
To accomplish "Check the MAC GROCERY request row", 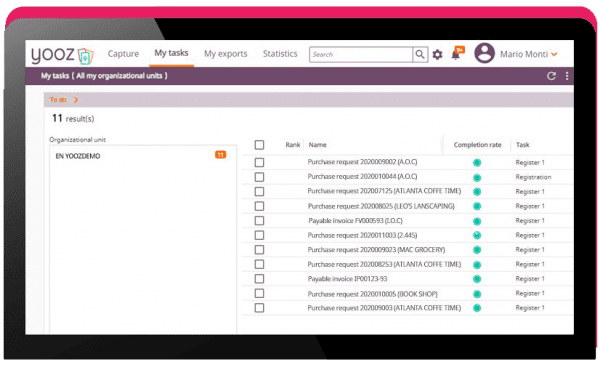I will point(259,250).
